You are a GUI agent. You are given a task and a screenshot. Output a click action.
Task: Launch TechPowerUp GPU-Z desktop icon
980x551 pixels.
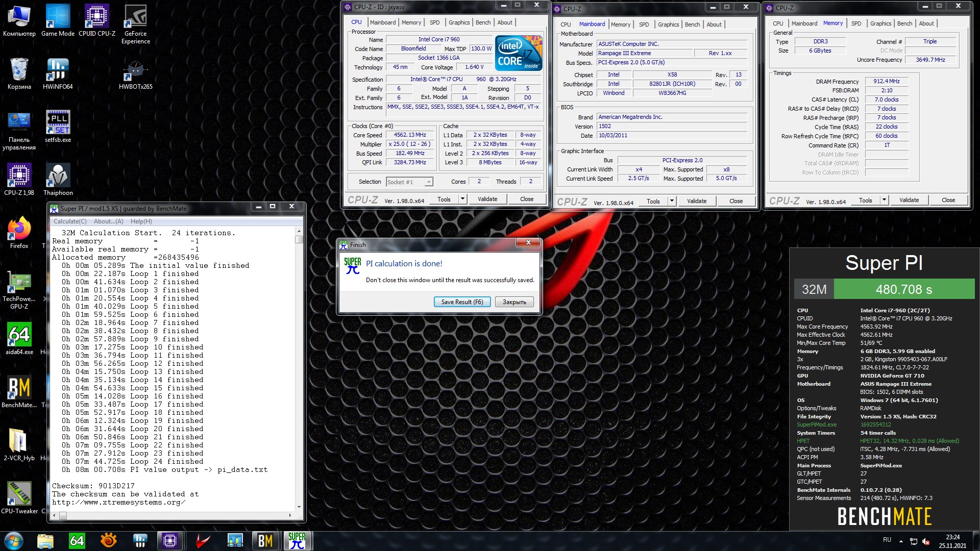[x=19, y=291]
